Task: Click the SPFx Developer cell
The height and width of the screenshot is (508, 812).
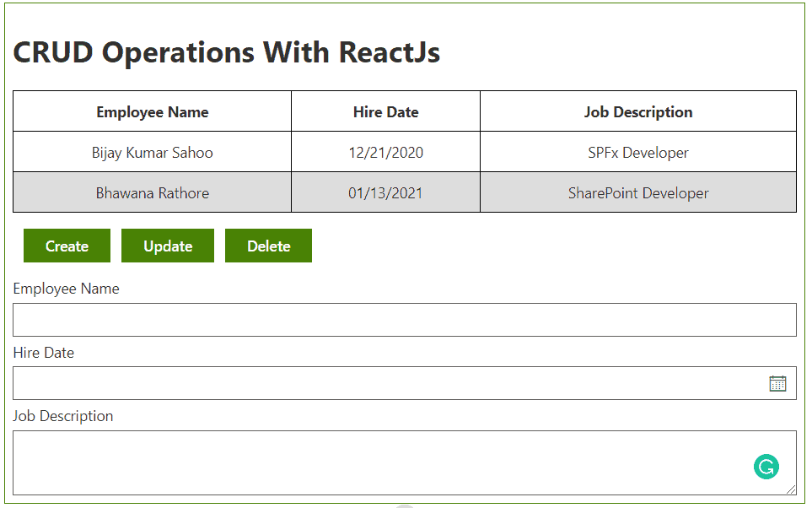Action: [638, 152]
